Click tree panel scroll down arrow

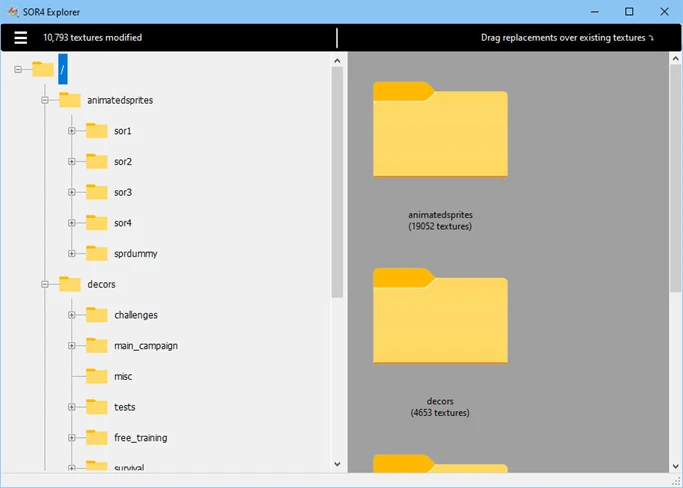pyautogui.click(x=337, y=464)
